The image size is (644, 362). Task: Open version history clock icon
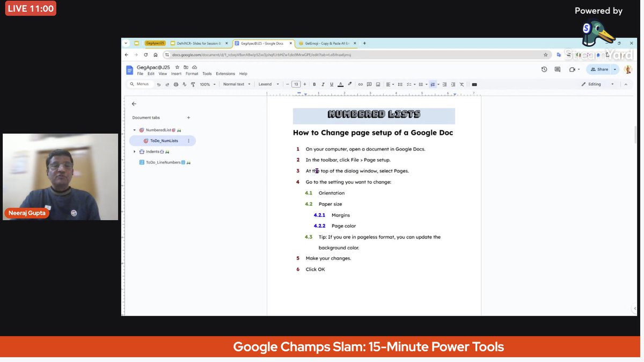(x=544, y=69)
